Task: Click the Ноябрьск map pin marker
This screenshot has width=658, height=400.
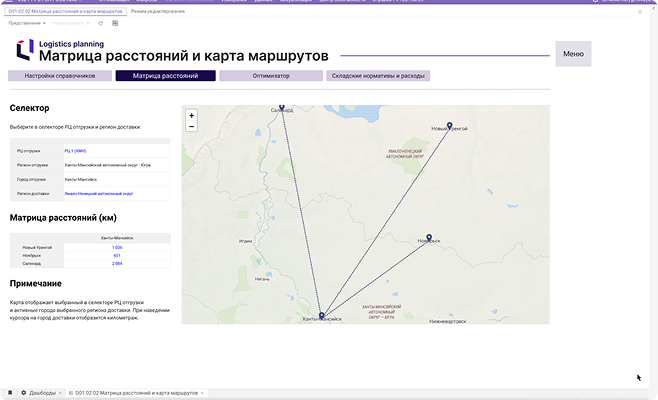Action: click(x=427, y=238)
